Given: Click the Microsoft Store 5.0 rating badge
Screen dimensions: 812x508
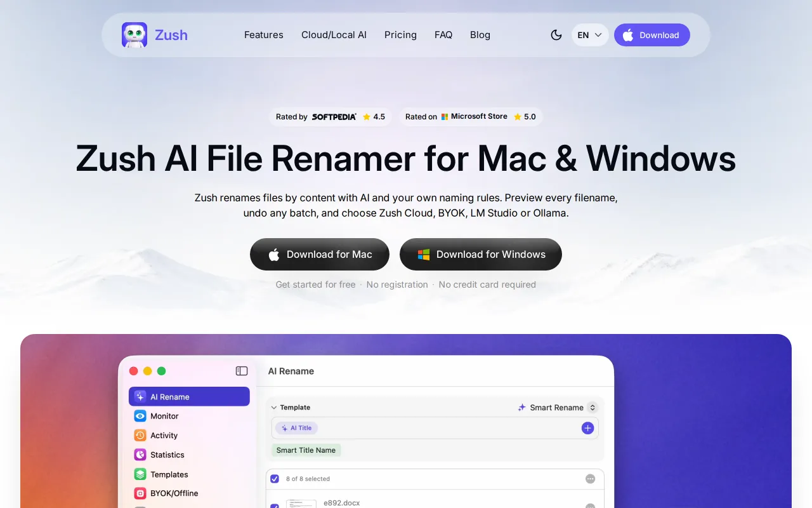Looking at the screenshot, I should [x=470, y=117].
